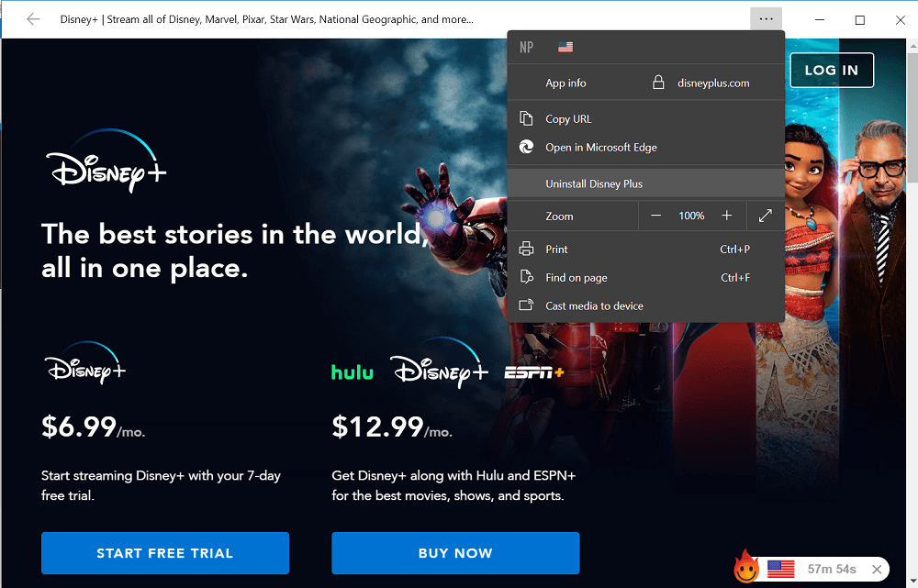Click START FREE TRIAL button
This screenshot has height=588, width=918.
(x=165, y=553)
